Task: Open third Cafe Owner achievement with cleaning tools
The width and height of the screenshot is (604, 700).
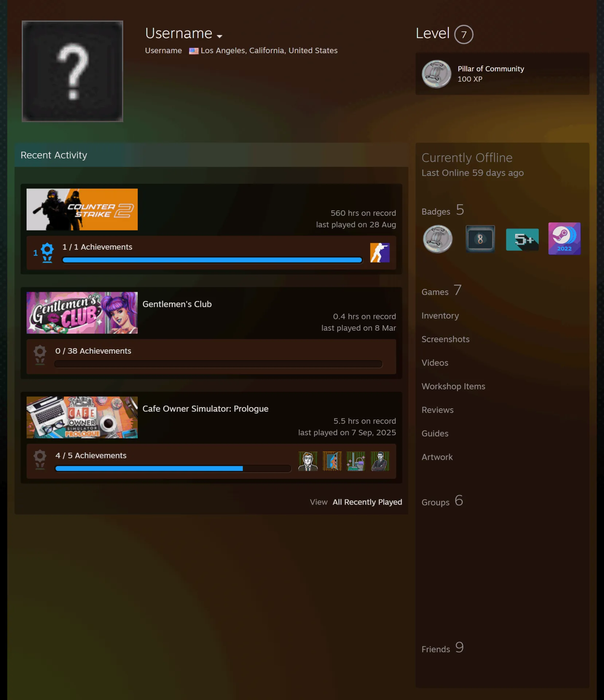Action: point(356,461)
